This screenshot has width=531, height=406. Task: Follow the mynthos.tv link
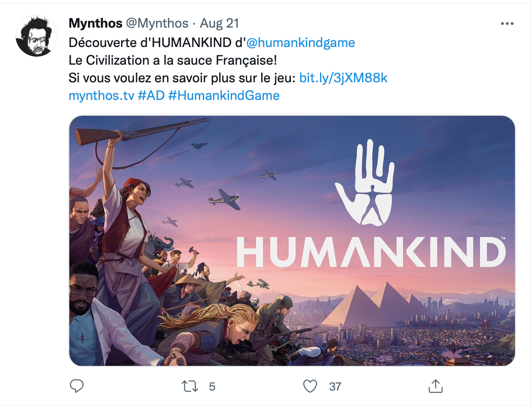102,95
